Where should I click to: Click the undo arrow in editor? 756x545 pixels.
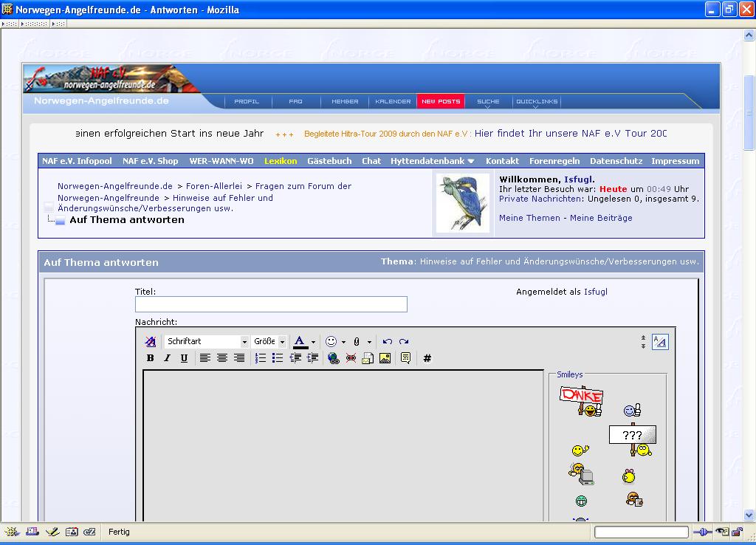click(x=387, y=341)
